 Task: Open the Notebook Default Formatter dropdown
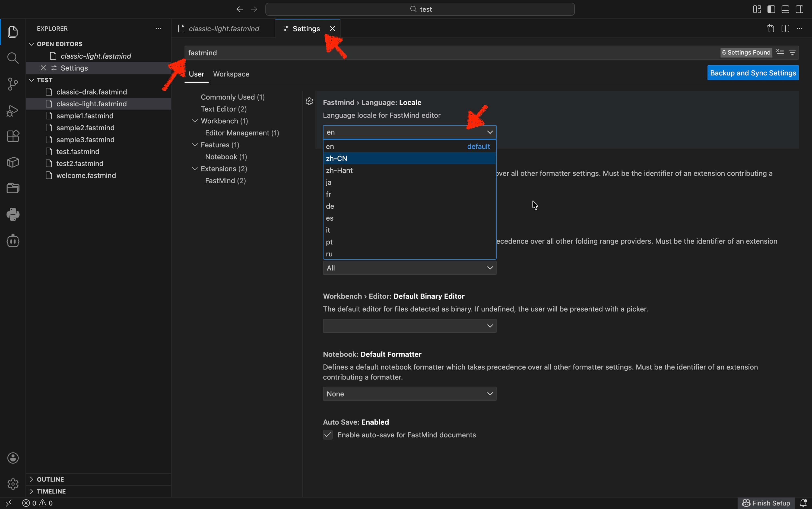(409, 393)
